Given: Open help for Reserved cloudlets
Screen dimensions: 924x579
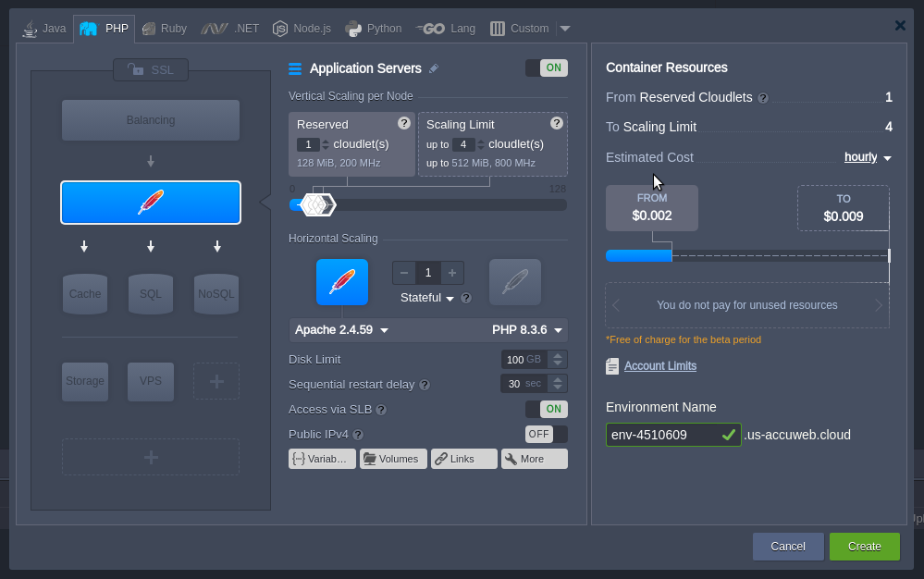Looking at the screenshot, I should point(404,123).
